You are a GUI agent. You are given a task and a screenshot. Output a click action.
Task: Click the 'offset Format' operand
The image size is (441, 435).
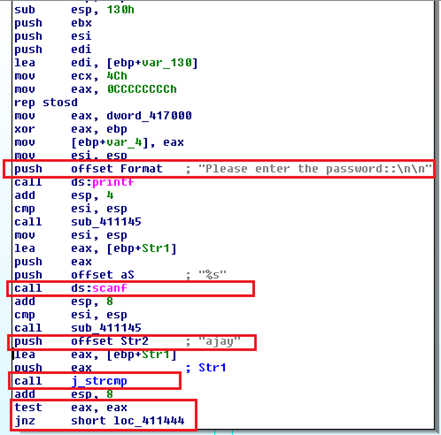[x=117, y=169]
